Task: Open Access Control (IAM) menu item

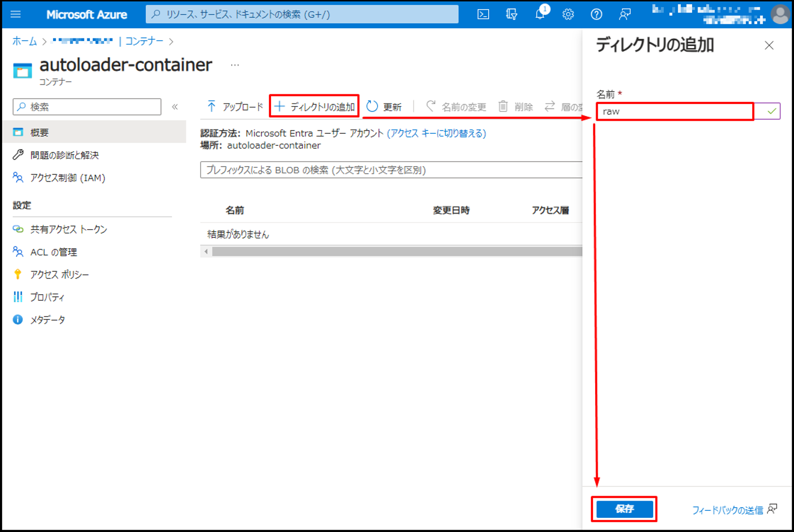Action: (x=67, y=178)
